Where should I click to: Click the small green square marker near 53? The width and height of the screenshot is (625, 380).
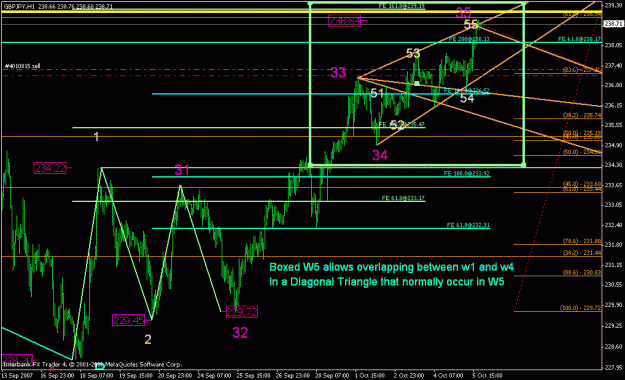[x=416, y=83]
